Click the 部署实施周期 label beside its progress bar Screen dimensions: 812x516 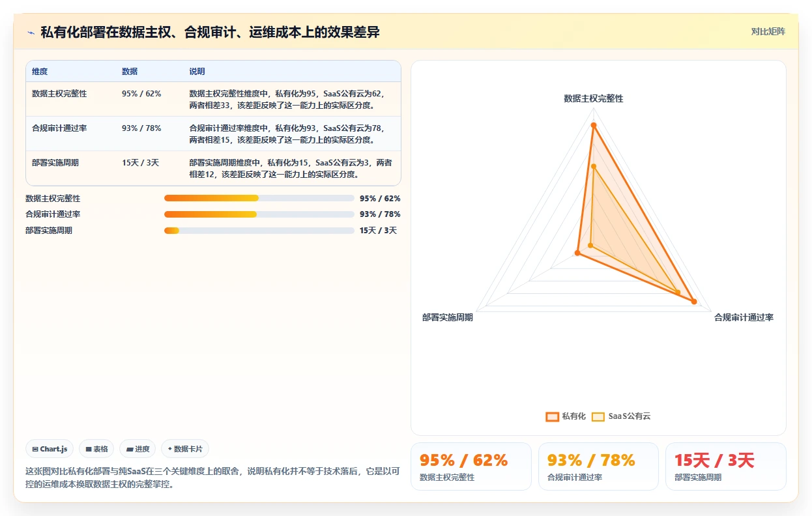[x=49, y=231]
